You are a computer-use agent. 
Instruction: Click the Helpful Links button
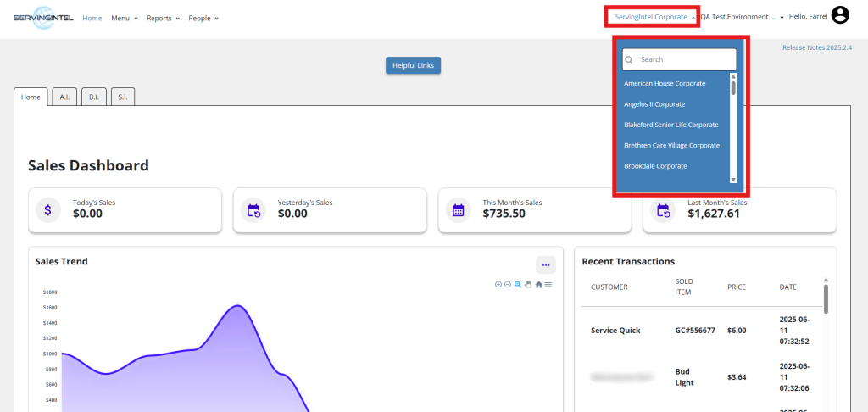(413, 66)
